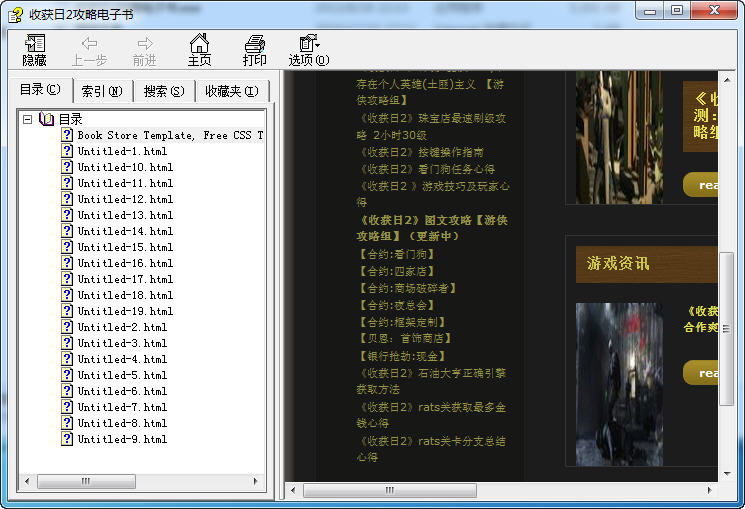
Task: Click the help window title bar icon
Action: [15, 15]
